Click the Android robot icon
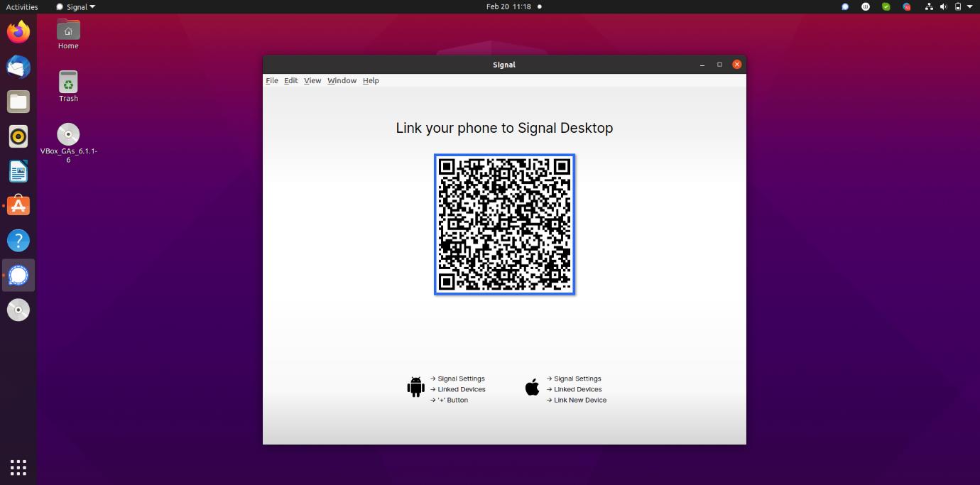 [415, 387]
